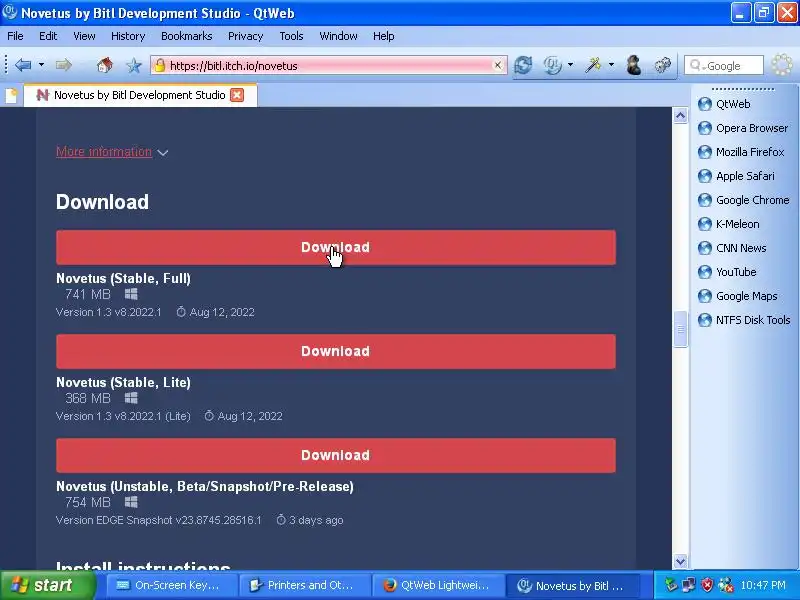Open the settings gears toolbar icon
The height and width of the screenshot is (600, 800).
click(662, 65)
